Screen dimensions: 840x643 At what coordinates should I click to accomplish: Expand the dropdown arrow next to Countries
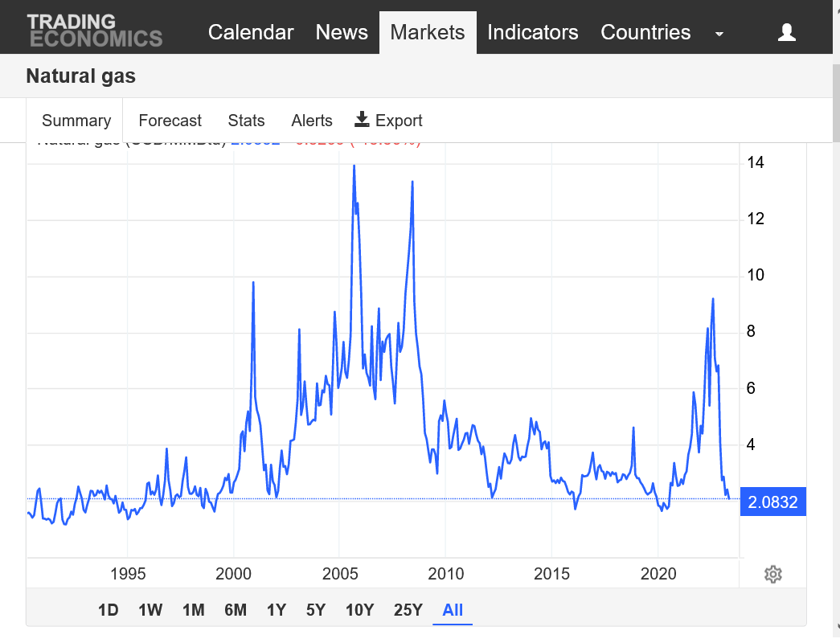[719, 34]
